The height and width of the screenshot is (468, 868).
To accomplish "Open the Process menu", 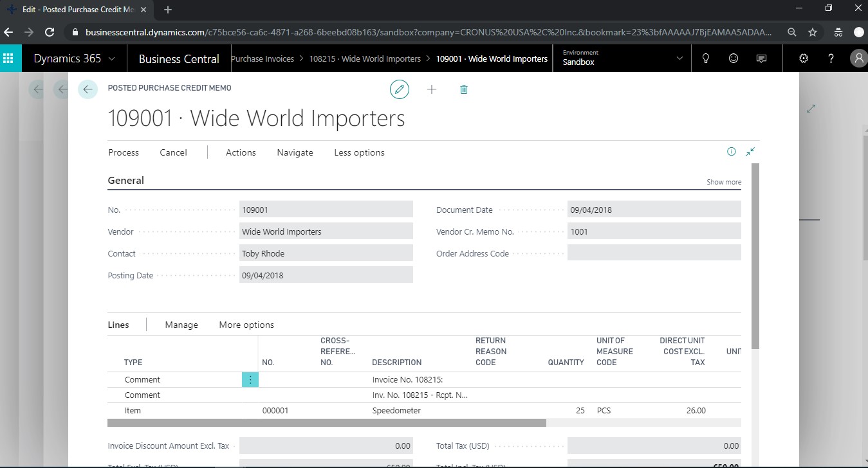I will [124, 152].
